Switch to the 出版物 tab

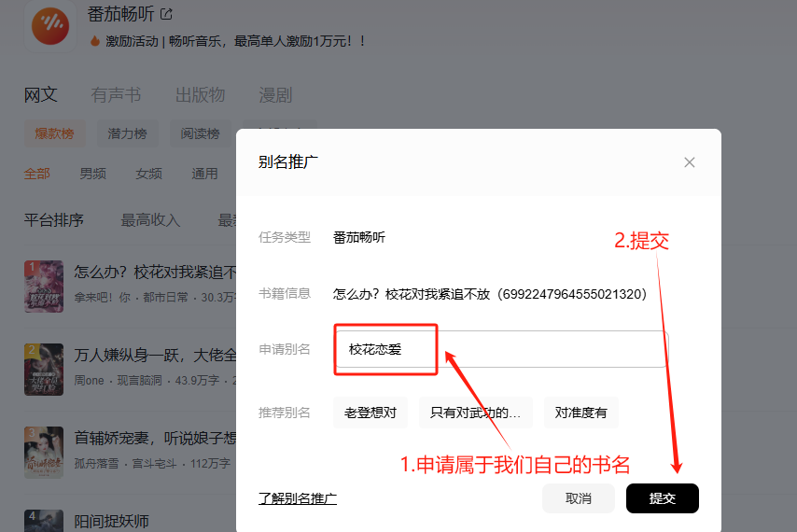tap(200, 95)
